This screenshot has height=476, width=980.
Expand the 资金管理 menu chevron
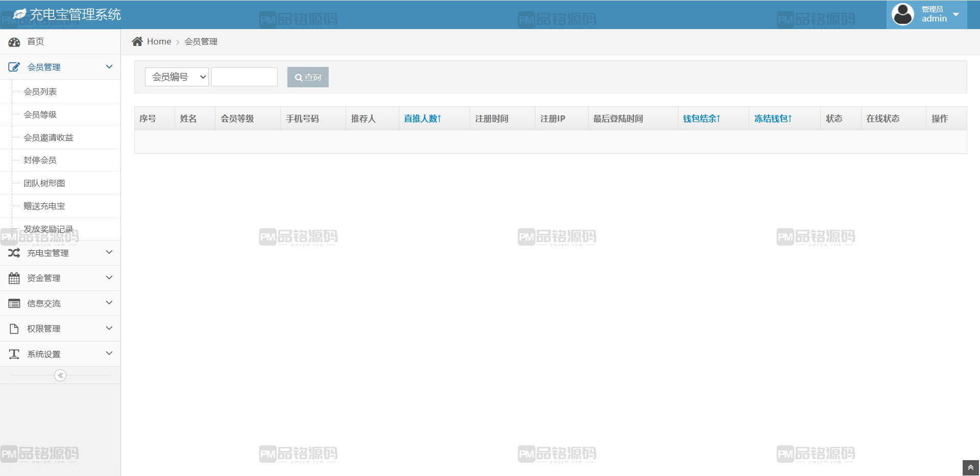click(x=109, y=277)
